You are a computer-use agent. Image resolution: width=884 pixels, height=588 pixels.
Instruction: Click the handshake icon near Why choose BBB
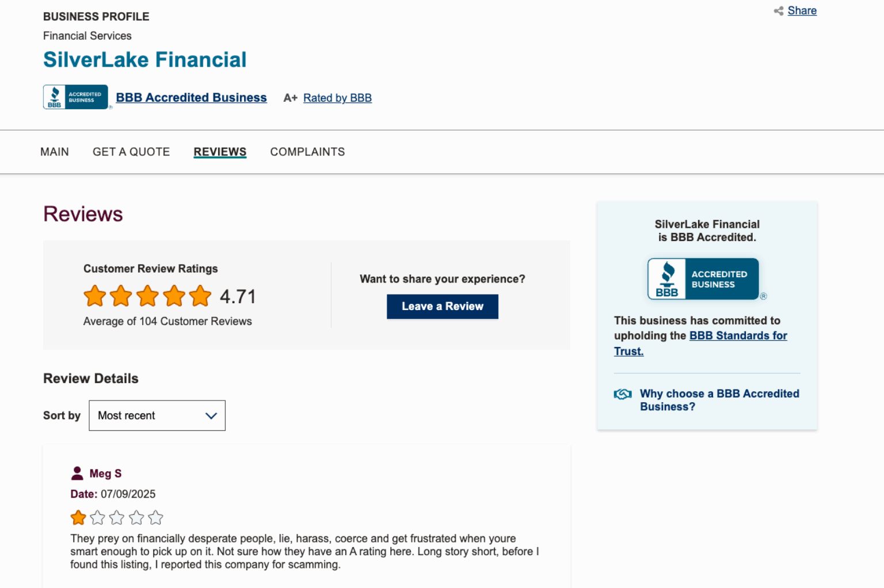[622, 394]
